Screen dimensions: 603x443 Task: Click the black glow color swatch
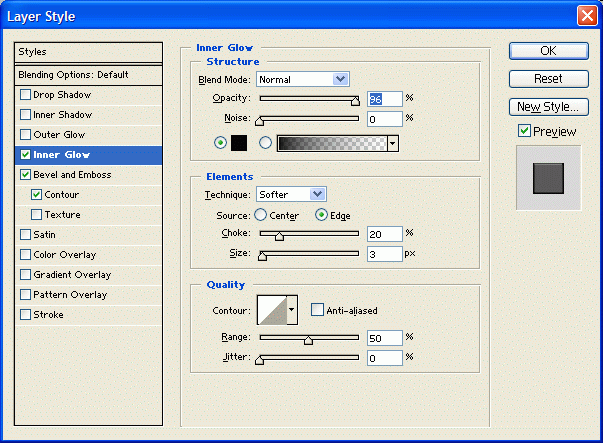239,143
